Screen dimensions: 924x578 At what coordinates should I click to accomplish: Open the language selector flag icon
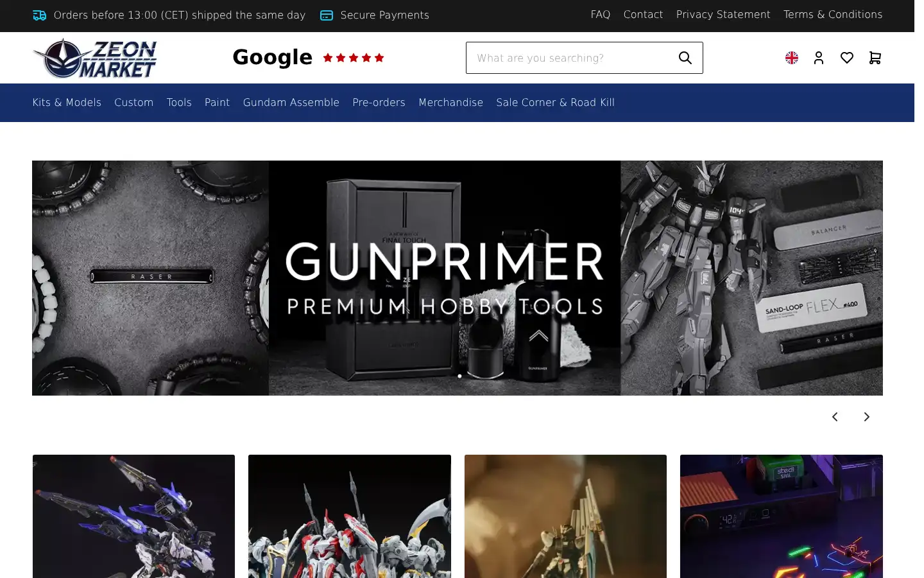pos(792,58)
